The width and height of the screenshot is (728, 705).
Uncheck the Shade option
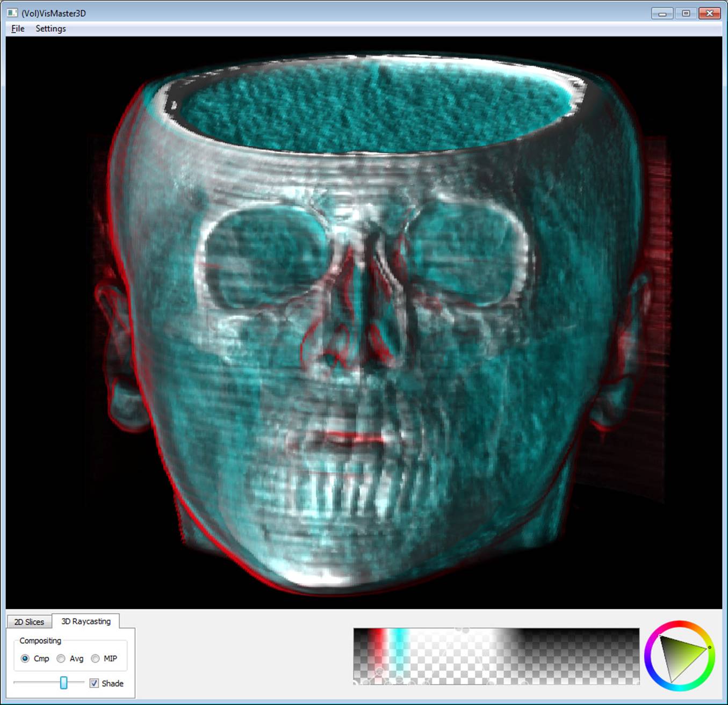coord(94,683)
